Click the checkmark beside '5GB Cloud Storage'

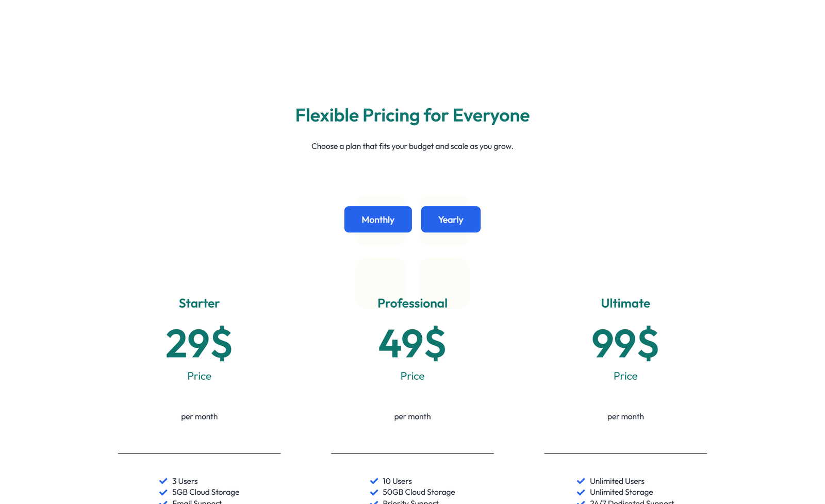164,492
